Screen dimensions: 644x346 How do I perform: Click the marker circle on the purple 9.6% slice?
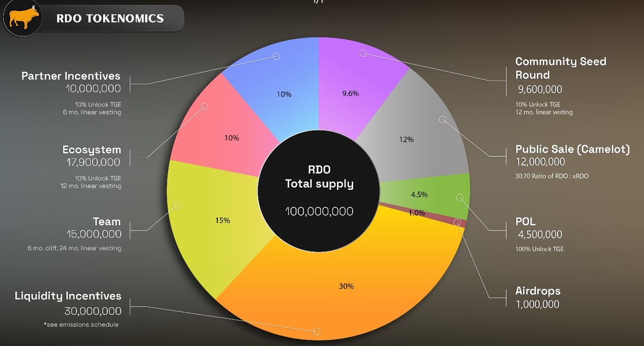[363, 53]
